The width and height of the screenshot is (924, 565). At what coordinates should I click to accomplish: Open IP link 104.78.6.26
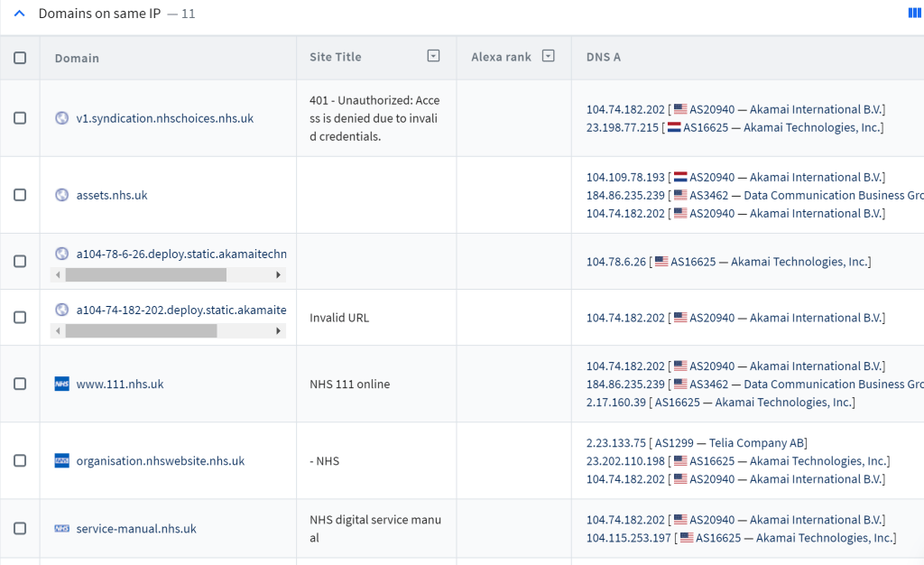[615, 262]
